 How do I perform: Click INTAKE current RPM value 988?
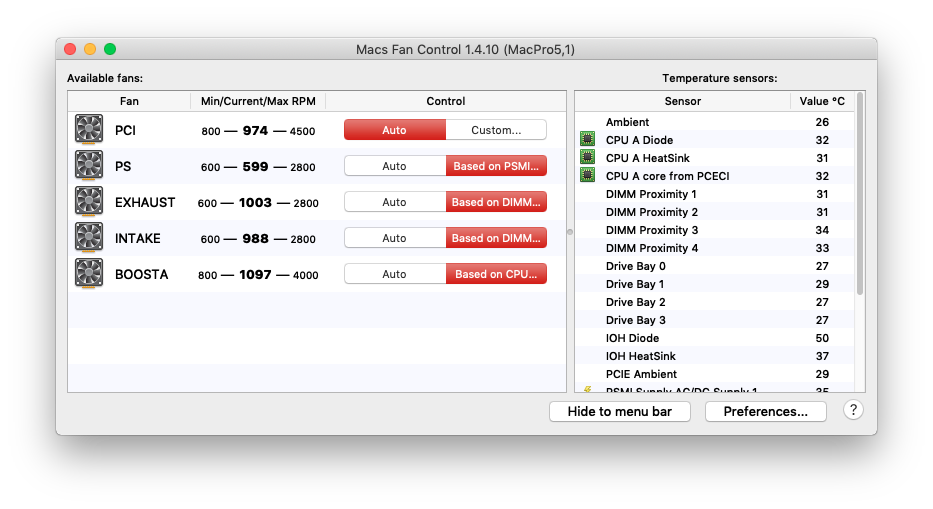point(255,239)
